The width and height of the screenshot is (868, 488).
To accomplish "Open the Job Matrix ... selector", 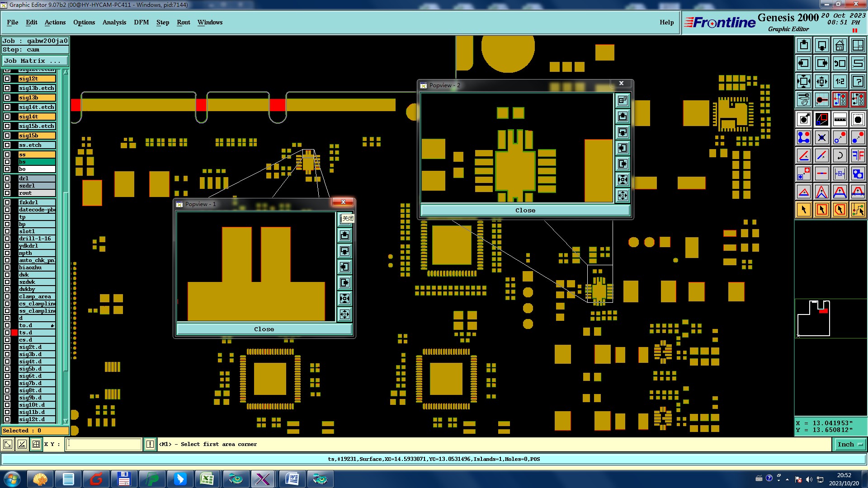I will [x=35, y=61].
